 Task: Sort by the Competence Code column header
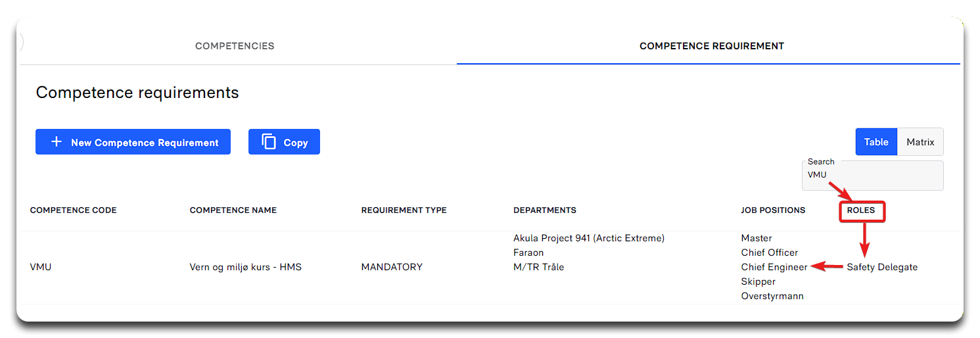tap(73, 210)
